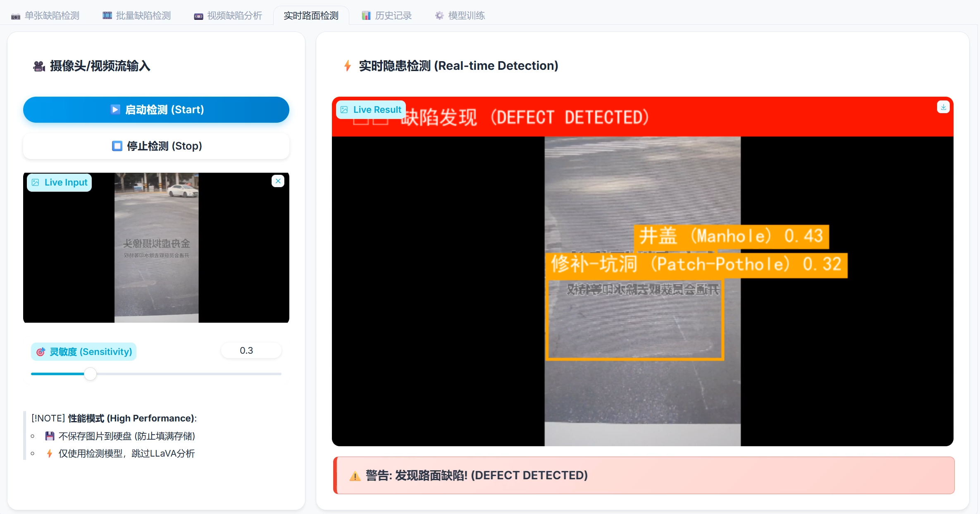The image size is (980, 514).
Task: Select the 实时路面检测 tab
Action: 311,16
